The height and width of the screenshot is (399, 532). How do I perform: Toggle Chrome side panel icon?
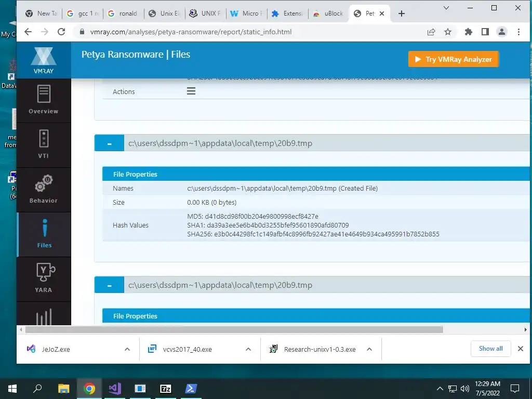pyautogui.click(x=485, y=32)
